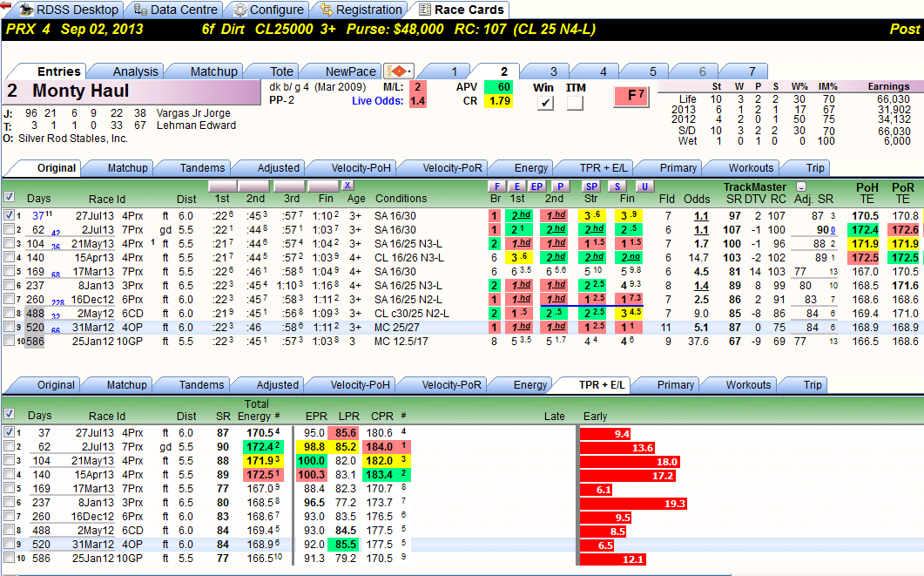Click the red arrow icon beside RDSS Desktop

tap(6, 6)
